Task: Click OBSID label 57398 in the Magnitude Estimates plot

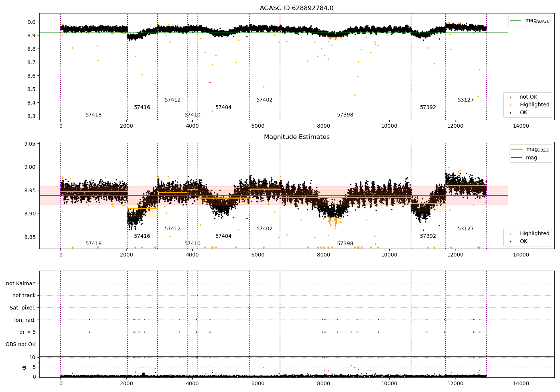Action: point(345,243)
